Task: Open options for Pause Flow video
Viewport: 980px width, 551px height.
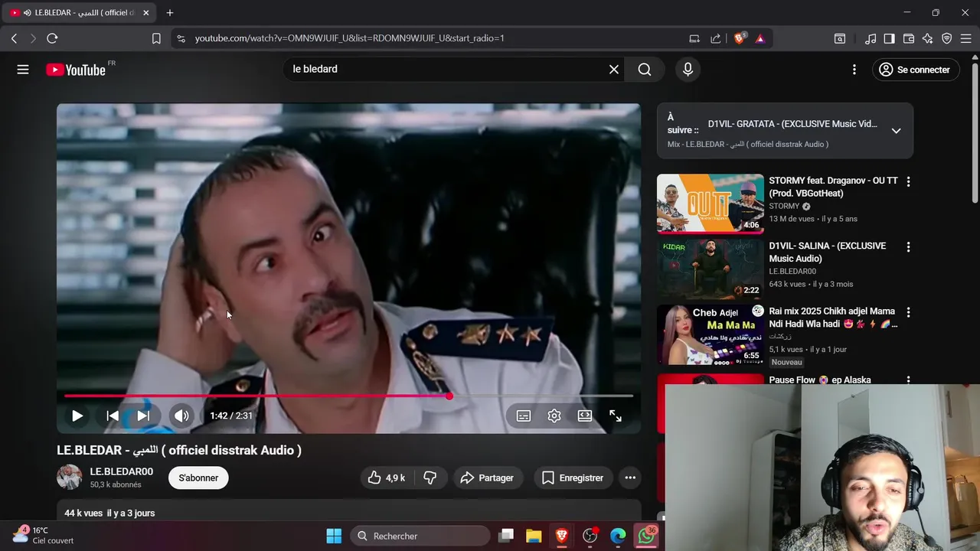Action: (x=908, y=380)
